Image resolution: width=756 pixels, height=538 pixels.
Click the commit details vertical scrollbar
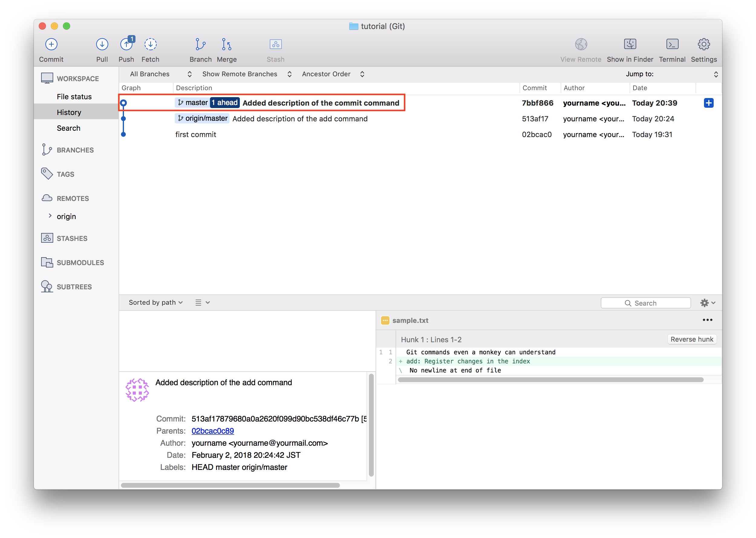(x=371, y=425)
